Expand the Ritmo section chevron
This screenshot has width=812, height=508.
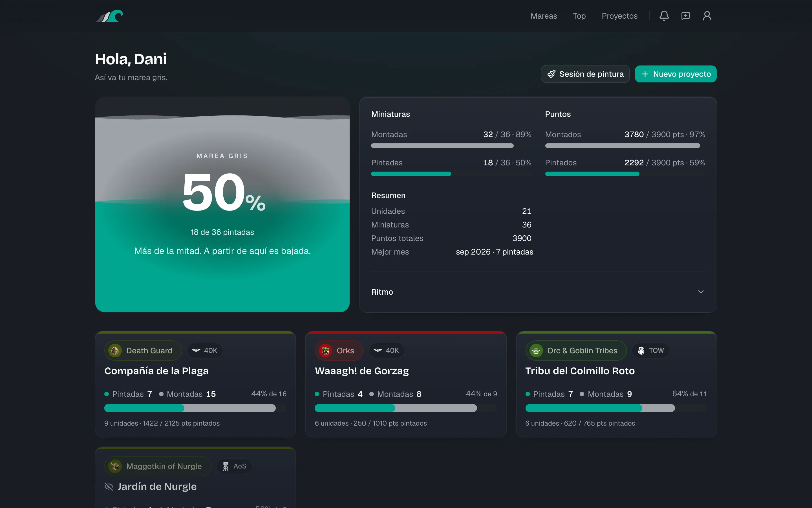tap(701, 292)
